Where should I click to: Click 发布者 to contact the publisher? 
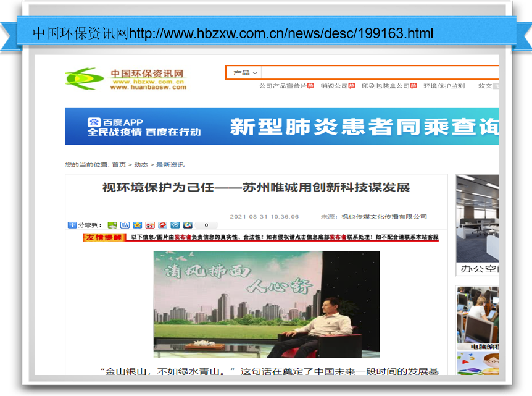coord(338,238)
